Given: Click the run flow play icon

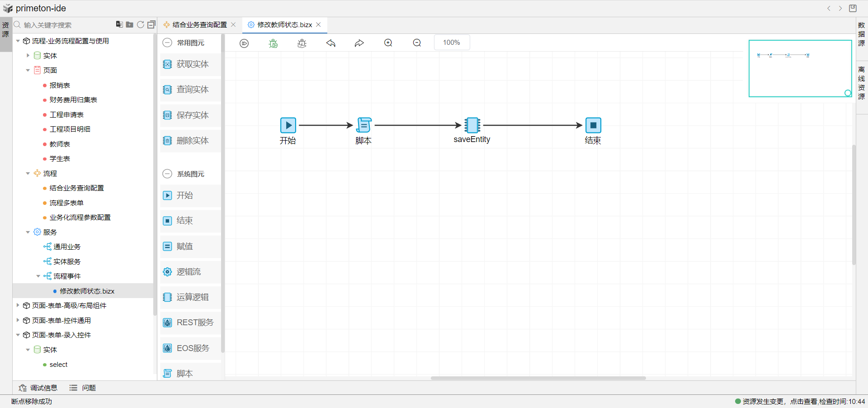Looking at the screenshot, I should pos(244,43).
